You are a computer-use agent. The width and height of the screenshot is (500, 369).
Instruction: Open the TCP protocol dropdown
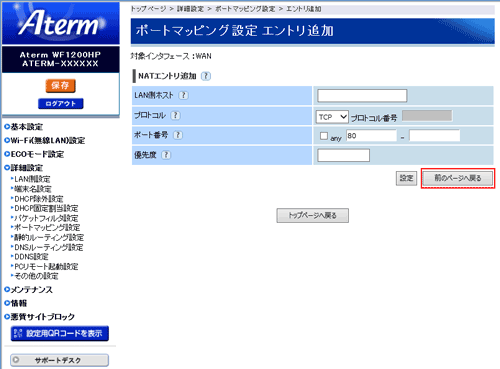332,117
